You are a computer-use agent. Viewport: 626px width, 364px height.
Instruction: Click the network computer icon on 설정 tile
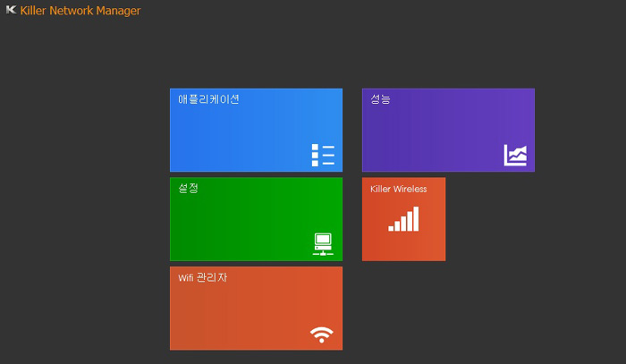coord(323,244)
